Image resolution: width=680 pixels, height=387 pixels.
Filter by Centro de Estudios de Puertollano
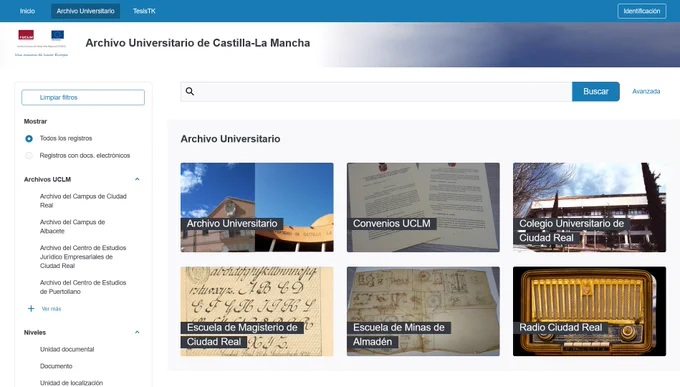click(x=83, y=287)
